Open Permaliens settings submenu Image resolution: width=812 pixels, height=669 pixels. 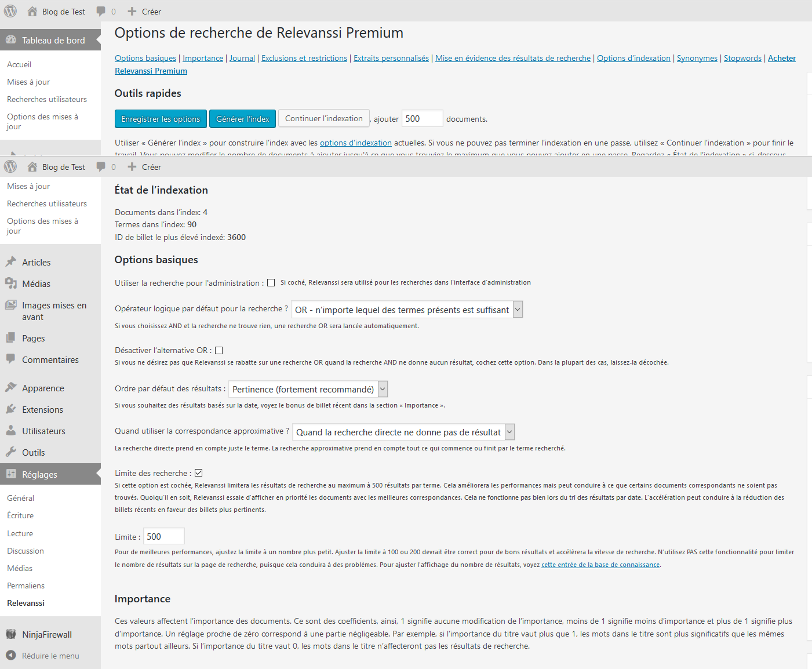coord(26,586)
